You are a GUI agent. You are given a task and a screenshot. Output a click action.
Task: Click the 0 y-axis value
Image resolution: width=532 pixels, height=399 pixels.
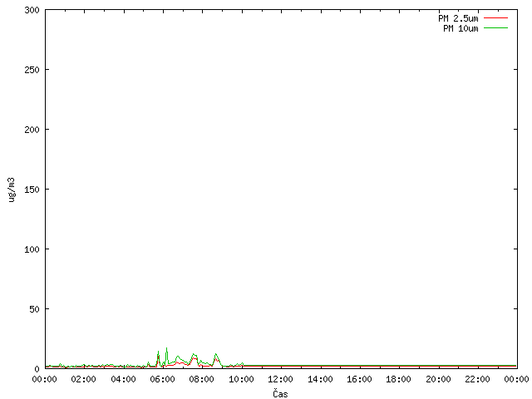pyautogui.click(x=37, y=369)
